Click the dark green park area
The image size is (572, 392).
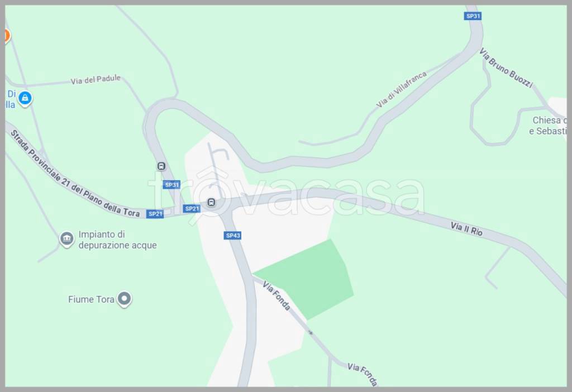pos(306,279)
